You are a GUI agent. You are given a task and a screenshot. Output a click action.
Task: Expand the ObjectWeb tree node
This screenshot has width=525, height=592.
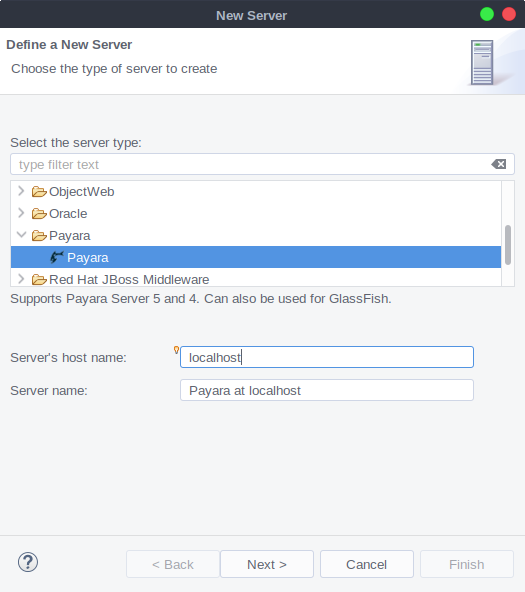coord(21,191)
